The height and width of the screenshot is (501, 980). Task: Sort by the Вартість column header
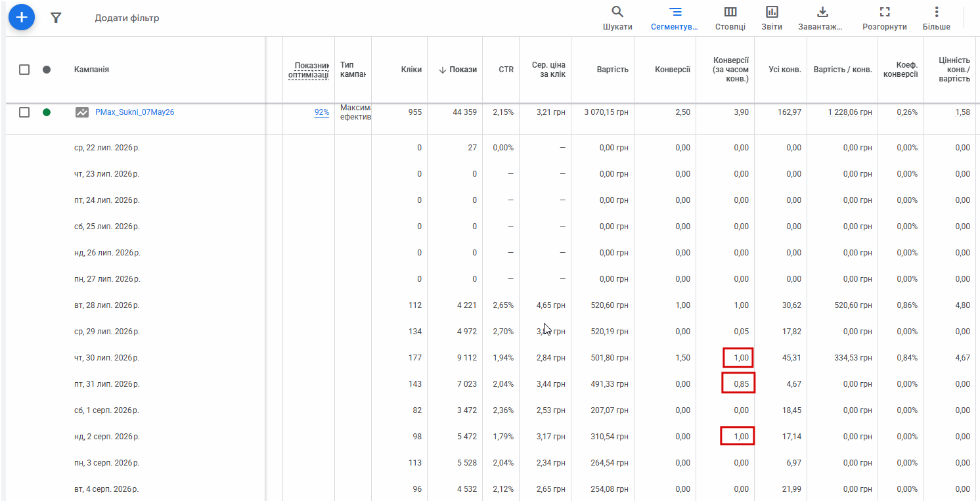click(x=612, y=70)
